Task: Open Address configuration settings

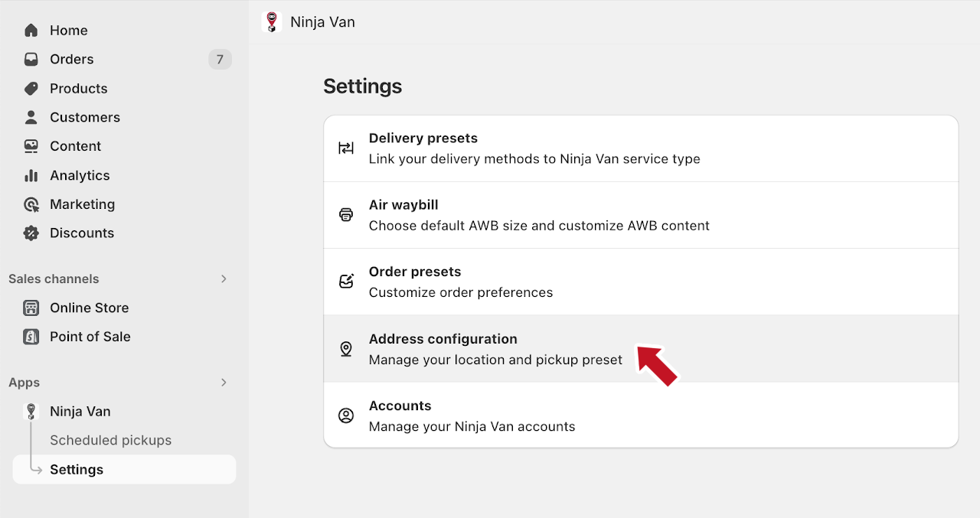Action: click(495, 349)
